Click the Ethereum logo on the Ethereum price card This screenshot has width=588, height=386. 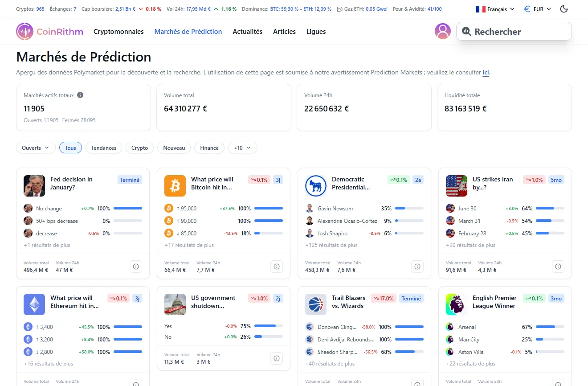coord(34,304)
